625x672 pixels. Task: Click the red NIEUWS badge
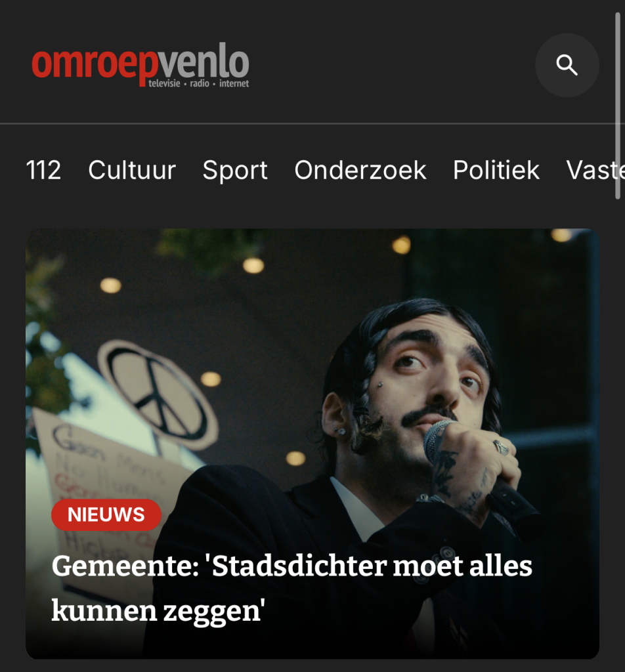106,514
